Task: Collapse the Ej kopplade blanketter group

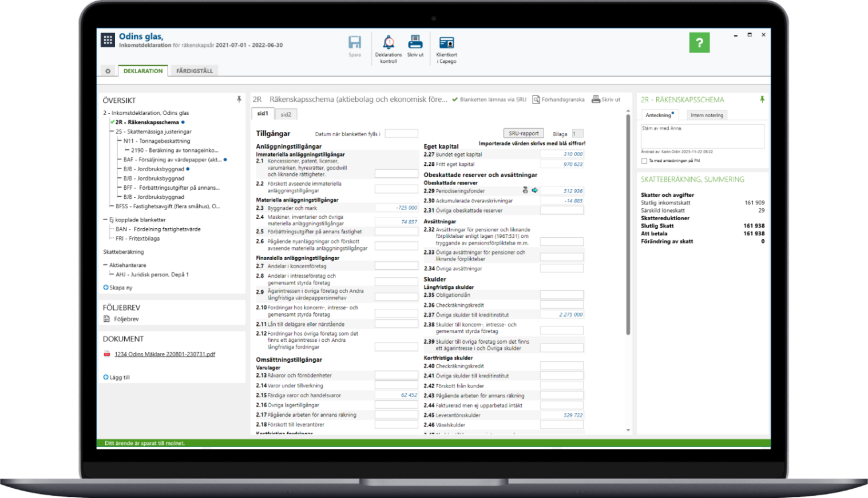Action: 105,220
